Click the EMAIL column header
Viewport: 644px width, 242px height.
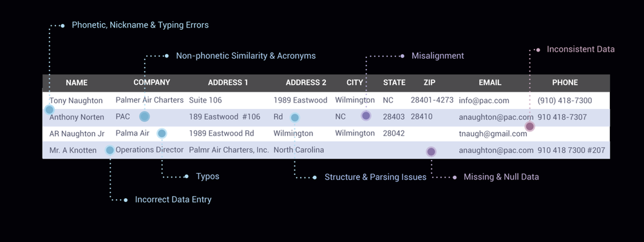[490, 83]
